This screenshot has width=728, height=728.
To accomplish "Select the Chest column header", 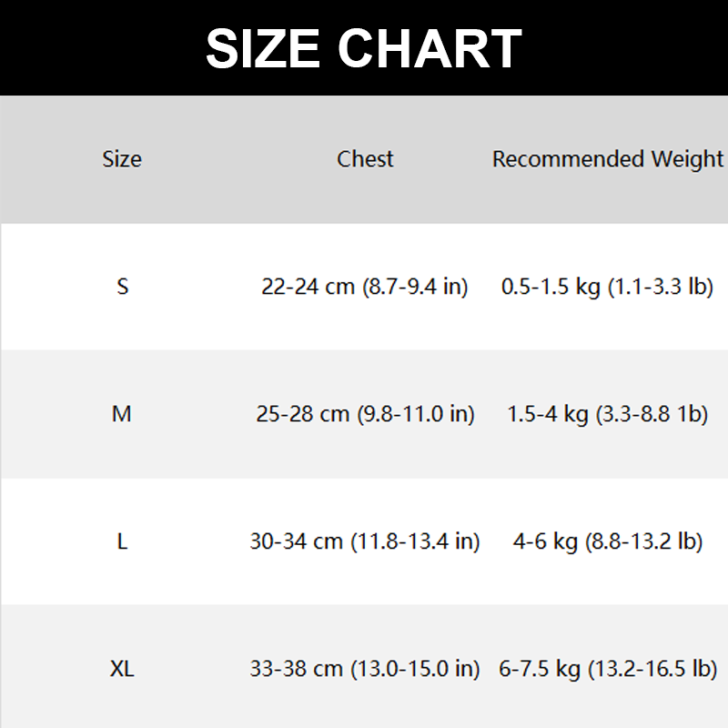I will pyautogui.click(x=365, y=159).
